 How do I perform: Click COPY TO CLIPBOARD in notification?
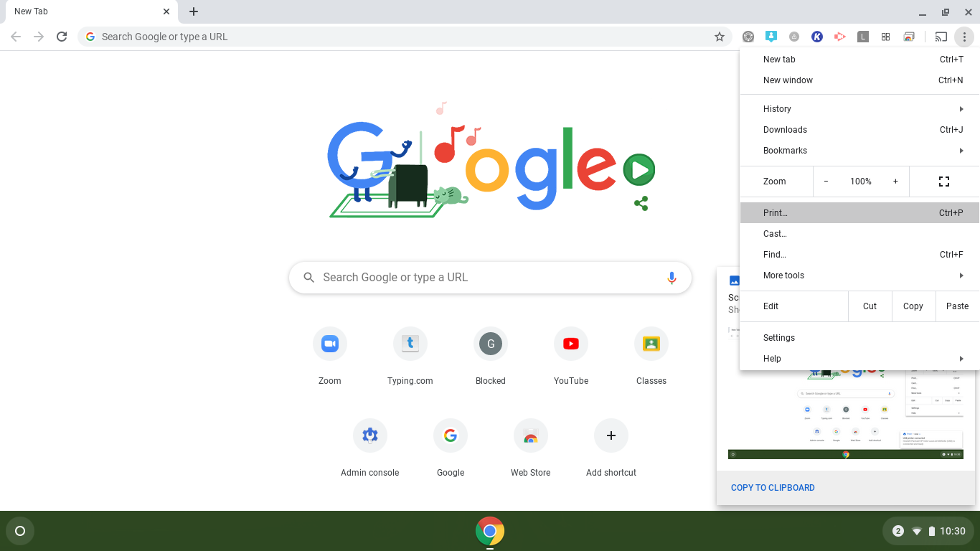coord(773,488)
